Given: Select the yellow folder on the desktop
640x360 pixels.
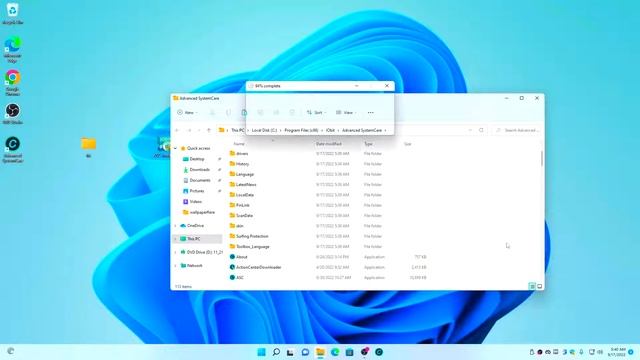Looking at the screenshot, I should (88, 147).
